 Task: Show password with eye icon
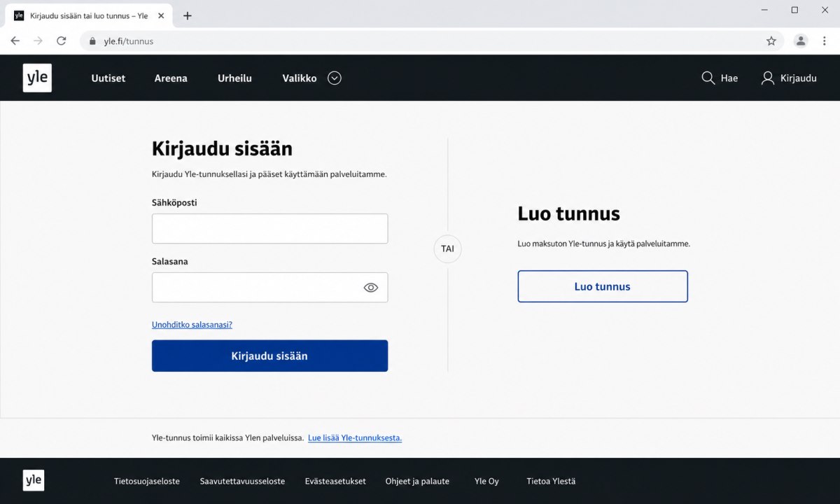(371, 287)
